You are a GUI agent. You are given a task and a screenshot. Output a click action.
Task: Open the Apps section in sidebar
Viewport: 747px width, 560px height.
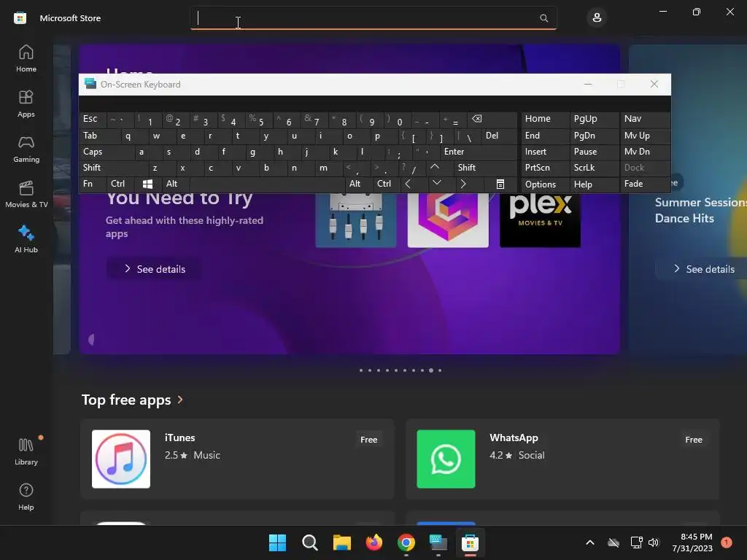pos(26,104)
